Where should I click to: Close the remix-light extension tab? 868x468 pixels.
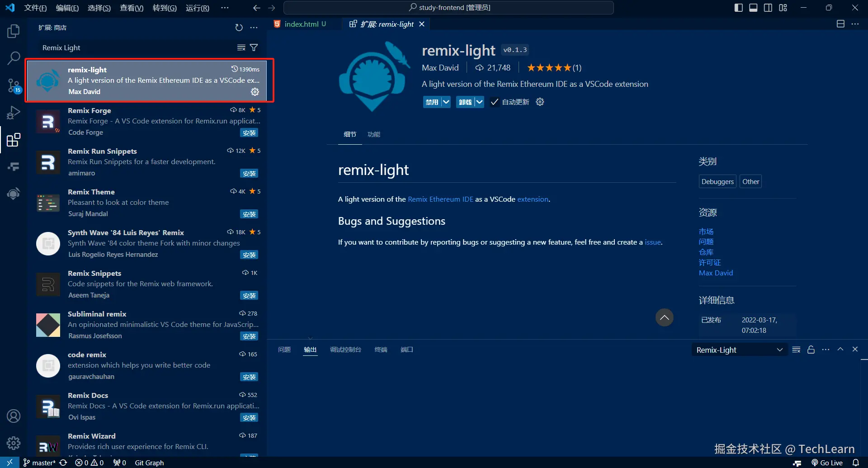click(x=422, y=24)
